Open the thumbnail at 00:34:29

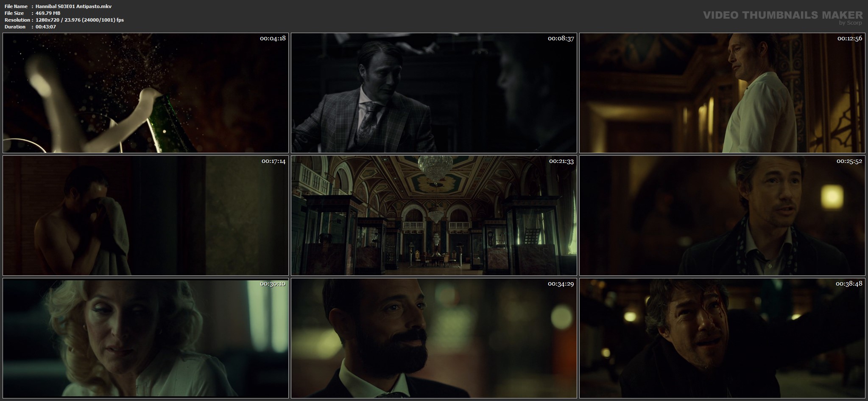434,338
